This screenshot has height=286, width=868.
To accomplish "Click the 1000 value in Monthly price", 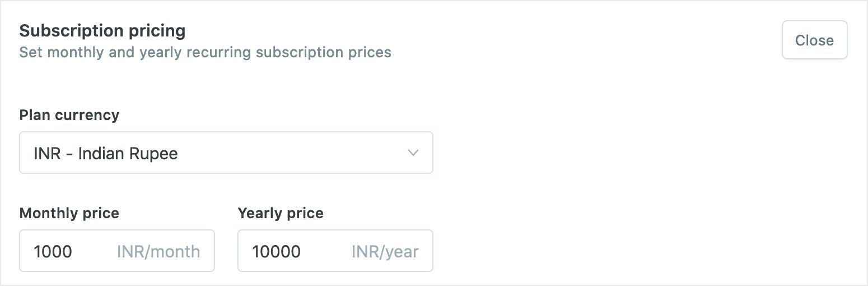I will (x=53, y=251).
